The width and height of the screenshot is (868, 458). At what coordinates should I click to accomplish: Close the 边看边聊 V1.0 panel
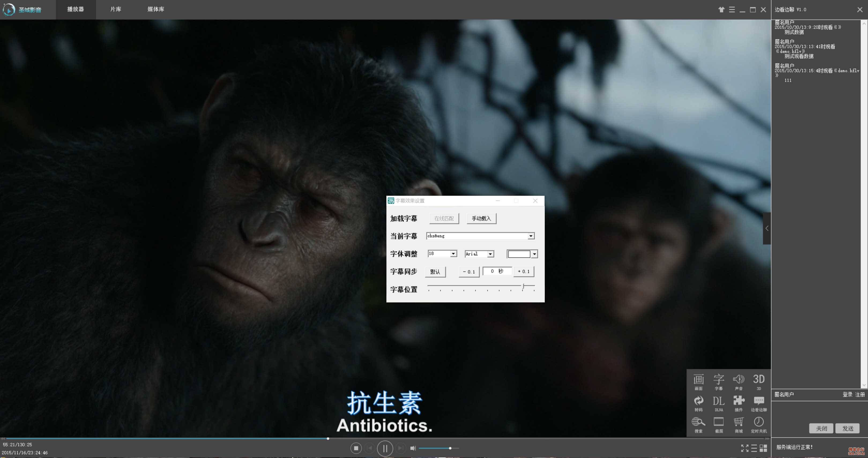click(860, 10)
